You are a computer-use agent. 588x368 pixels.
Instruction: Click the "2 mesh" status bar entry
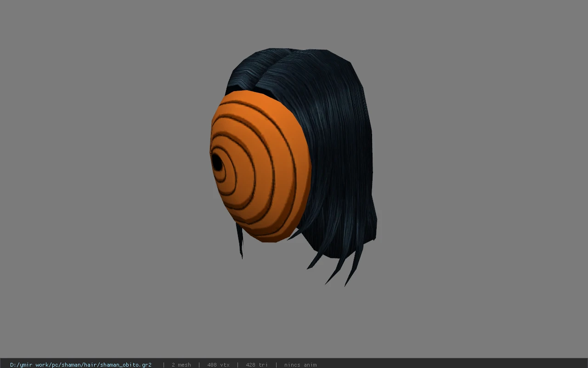click(x=181, y=365)
